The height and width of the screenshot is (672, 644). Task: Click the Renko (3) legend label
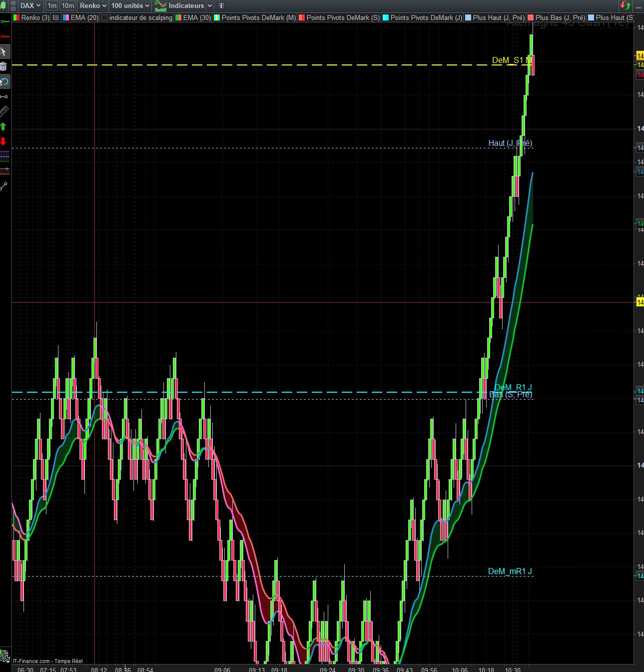pyautogui.click(x=35, y=17)
